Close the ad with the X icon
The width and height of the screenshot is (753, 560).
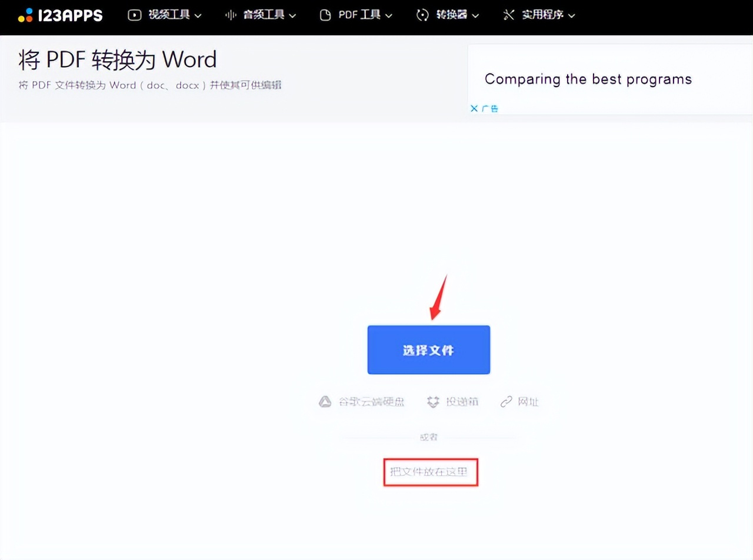pos(474,108)
